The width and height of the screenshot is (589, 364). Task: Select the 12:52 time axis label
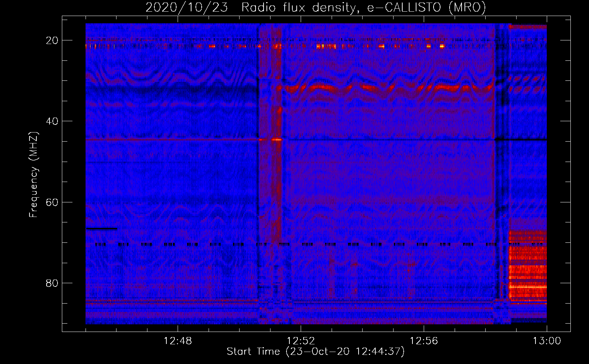tap(301, 341)
